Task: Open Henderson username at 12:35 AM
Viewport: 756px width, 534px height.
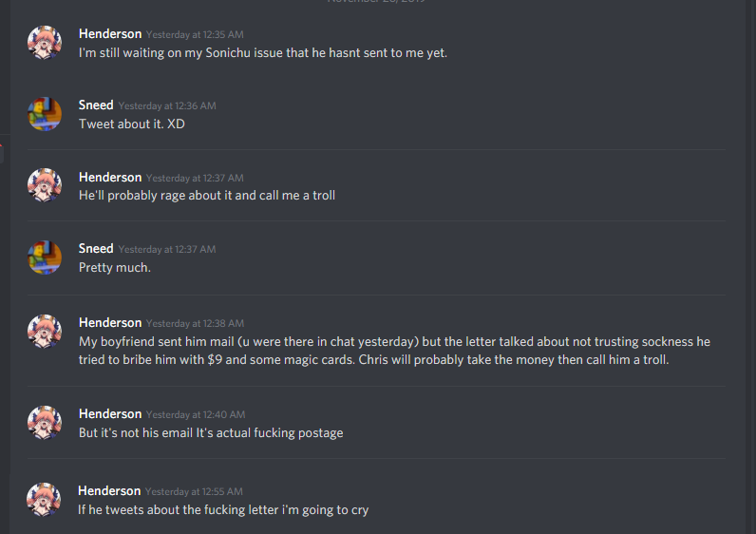Action: [110, 34]
